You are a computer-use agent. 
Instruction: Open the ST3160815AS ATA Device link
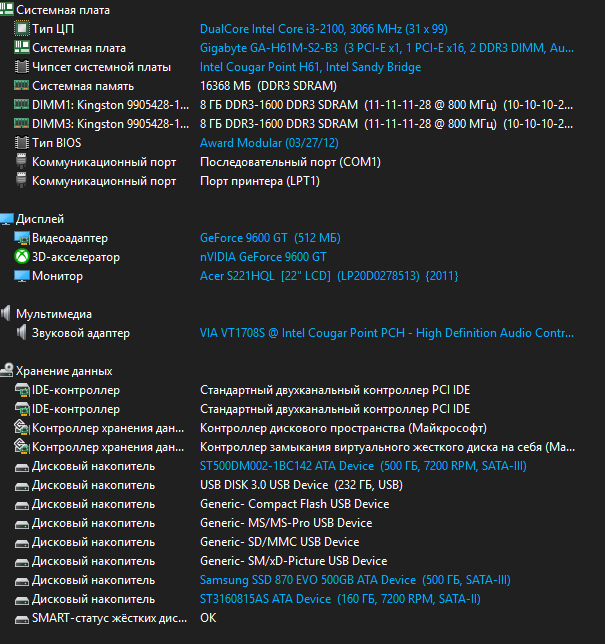tap(340, 599)
